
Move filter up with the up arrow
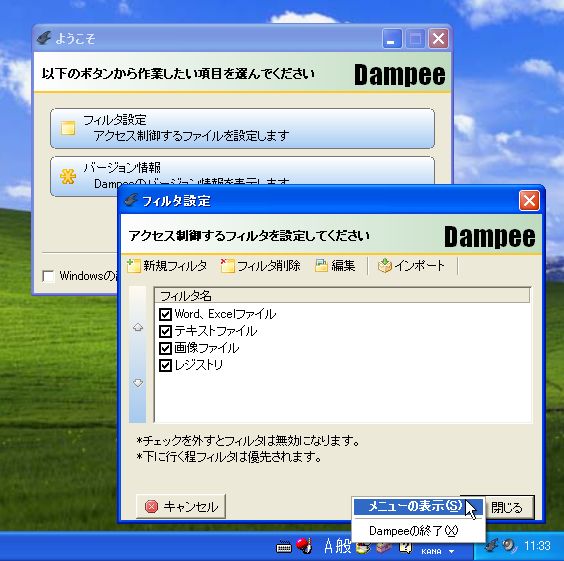[x=138, y=327]
